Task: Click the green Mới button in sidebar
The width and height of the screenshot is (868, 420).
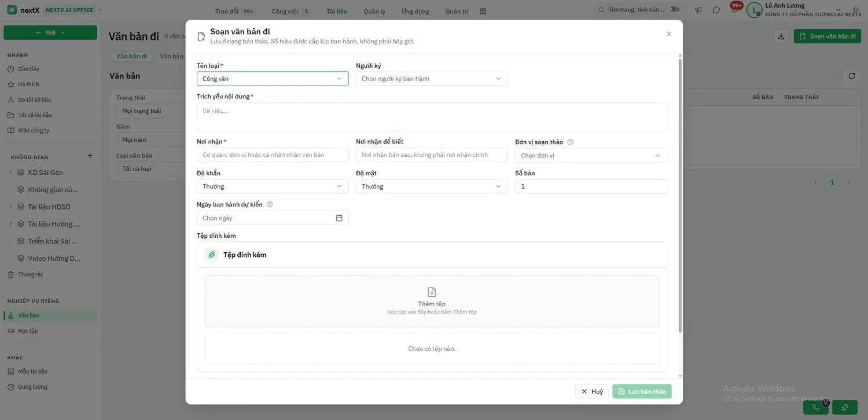Action: 50,32
